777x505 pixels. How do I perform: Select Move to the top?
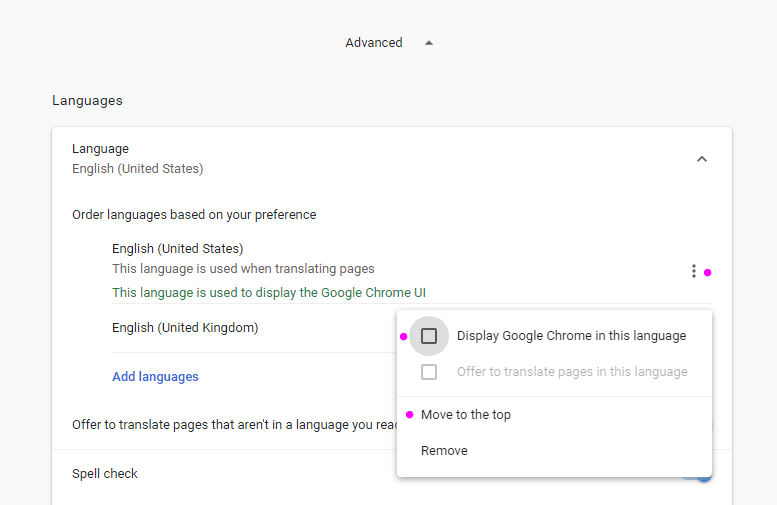[x=466, y=415]
